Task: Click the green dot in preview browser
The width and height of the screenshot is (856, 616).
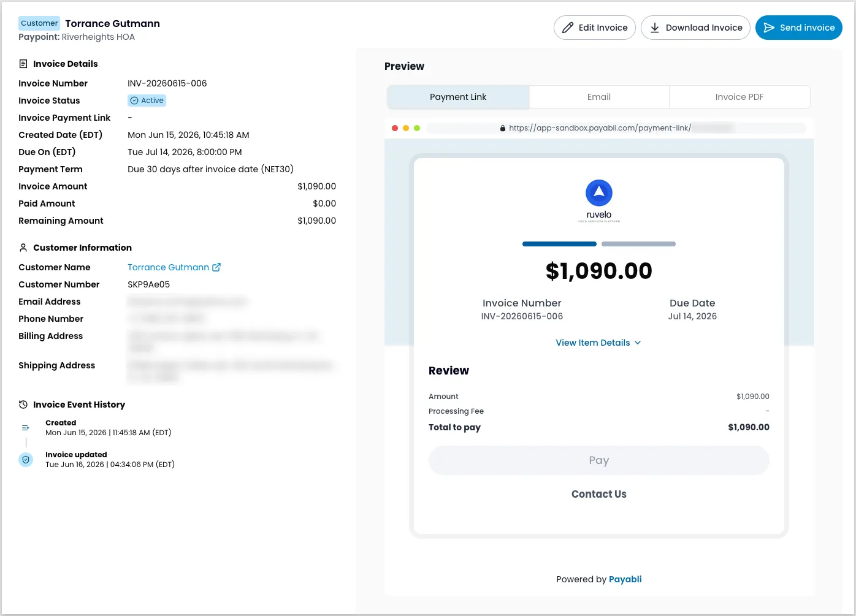Action: coord(417,128)
